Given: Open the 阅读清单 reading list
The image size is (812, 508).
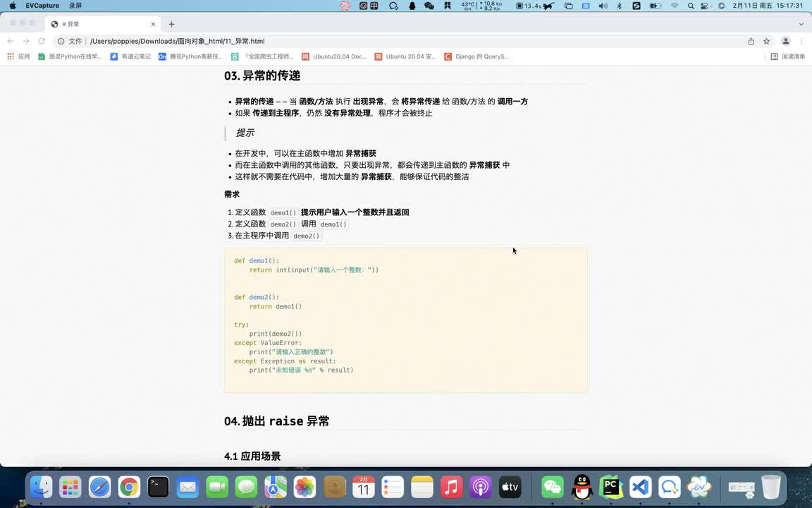Looking at the screenshot, I should tap(787, 56).
